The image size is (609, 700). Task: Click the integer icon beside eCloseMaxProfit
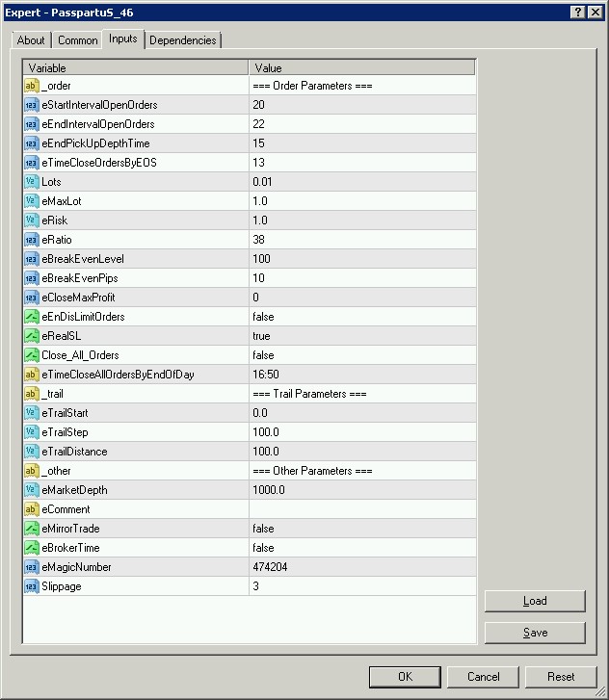(x=31, y=297)
